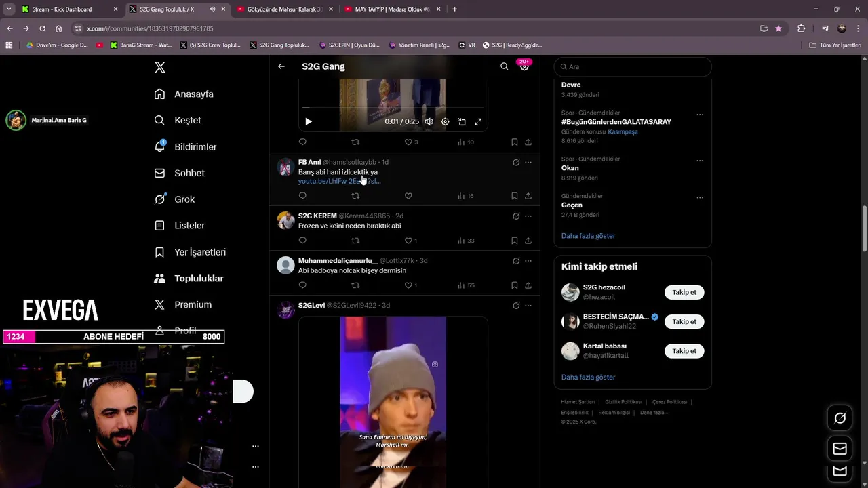Open more options on Muhammedaliçamurlu's post

(528, 261)
